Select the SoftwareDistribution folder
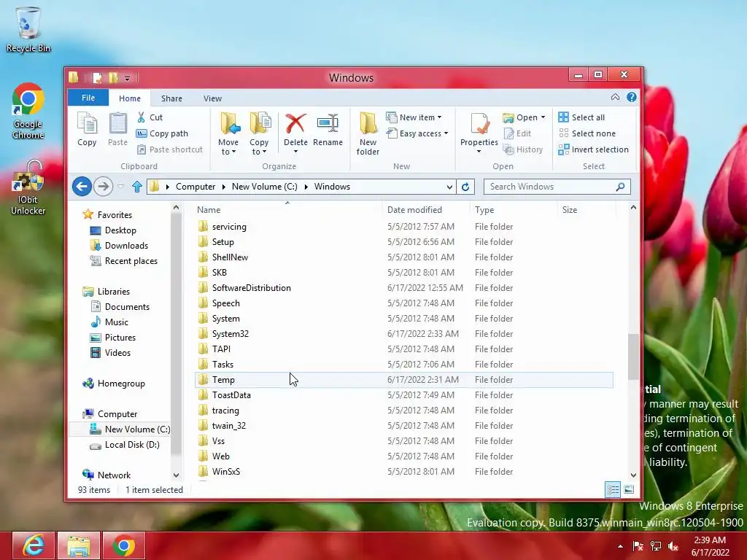 pyautogui.click(x=404, y=287)
